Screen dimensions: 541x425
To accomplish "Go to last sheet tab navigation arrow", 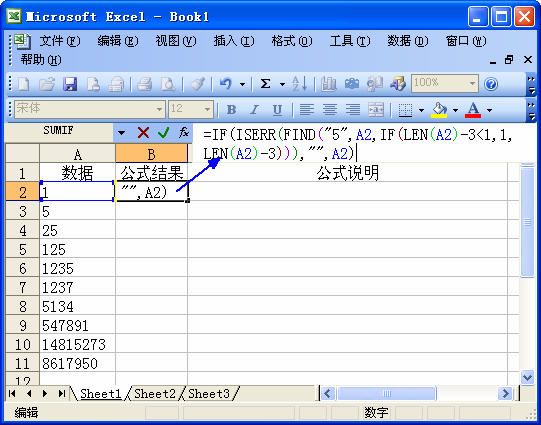I will point(62,394).
